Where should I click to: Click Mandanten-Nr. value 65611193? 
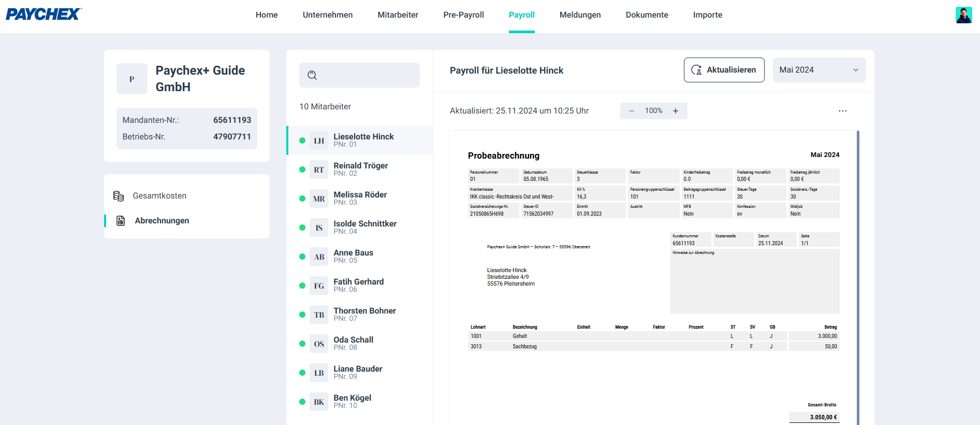pyautogui.click(x=232, y=120)
